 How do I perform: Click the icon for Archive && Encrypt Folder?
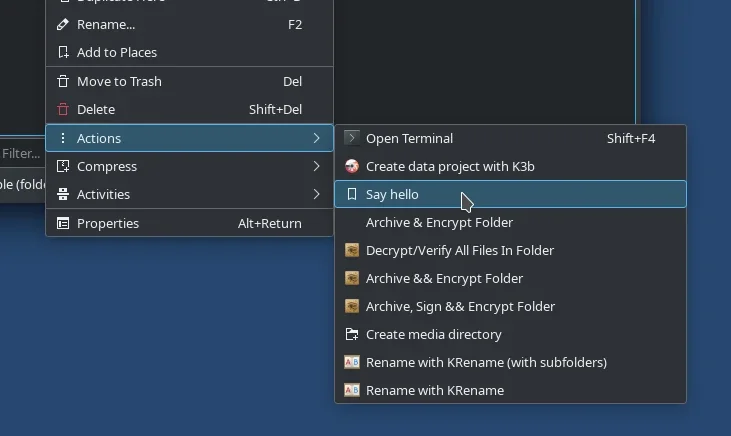pos(351,278)
